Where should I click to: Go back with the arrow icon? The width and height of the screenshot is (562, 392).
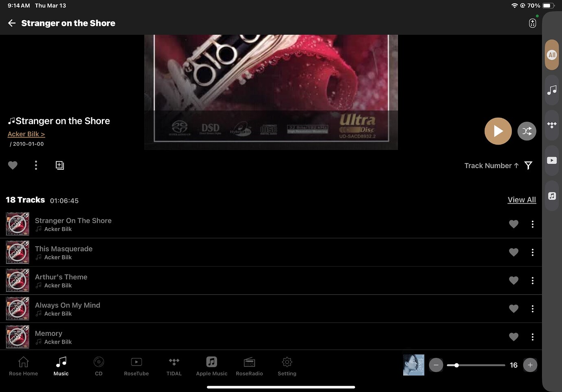(x=12, y=23)
